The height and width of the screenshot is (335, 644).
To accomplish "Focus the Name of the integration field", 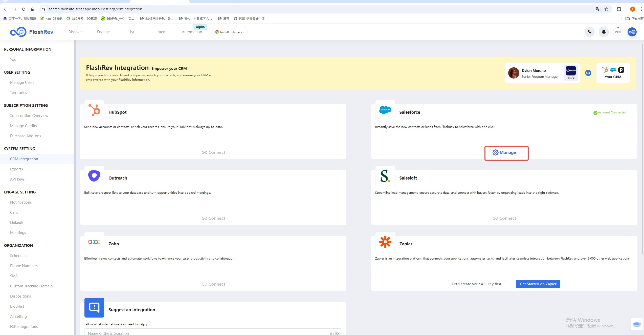I will 213,333.
